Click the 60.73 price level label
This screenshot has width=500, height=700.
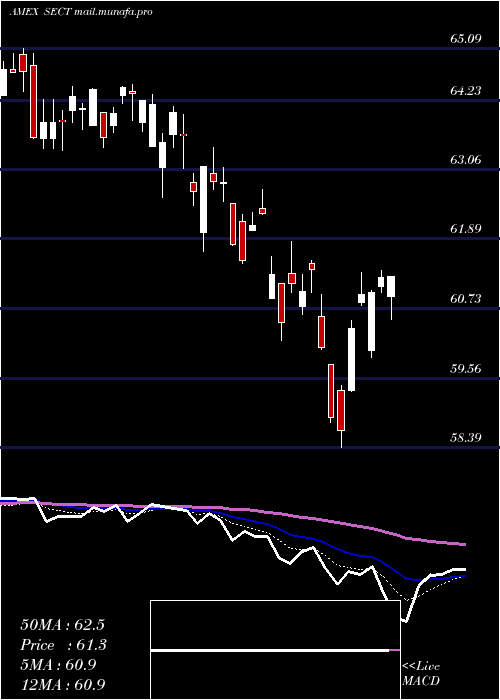tap(466, 298)
